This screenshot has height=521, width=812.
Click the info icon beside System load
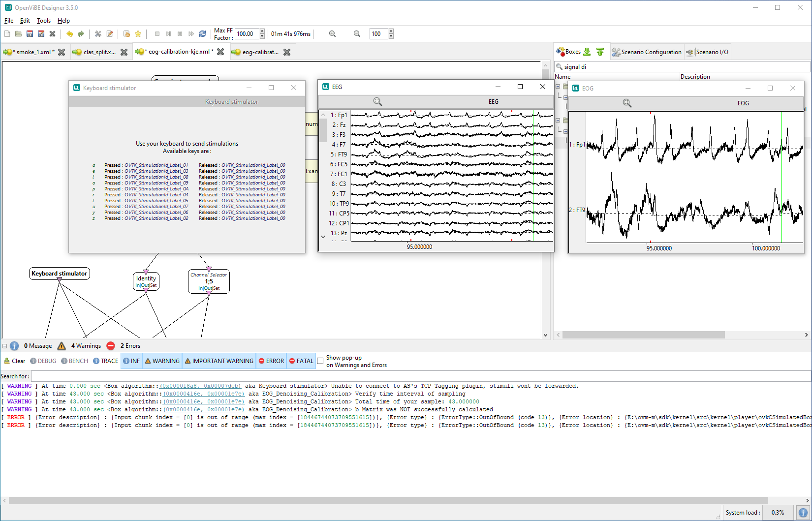pyautogui.click(x=803, y=512)
